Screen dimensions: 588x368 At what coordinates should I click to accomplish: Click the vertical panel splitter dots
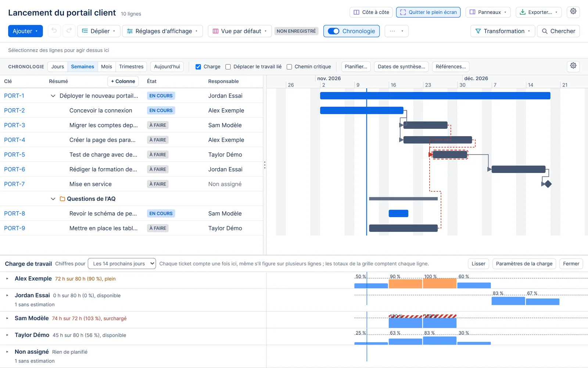(265, 165)
